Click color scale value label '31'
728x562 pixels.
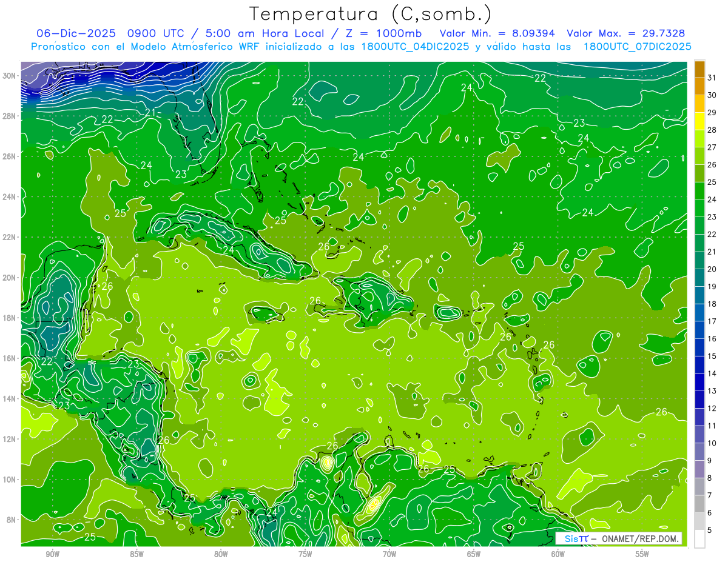712,78
